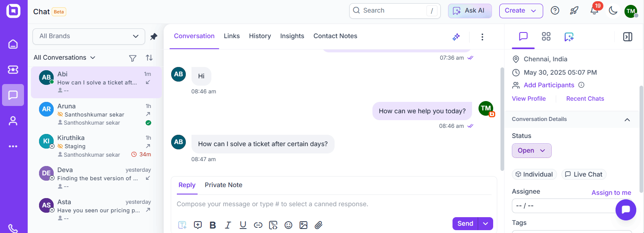
Task: Toggle the right side panel collapse icon
Action: (628, 37)
